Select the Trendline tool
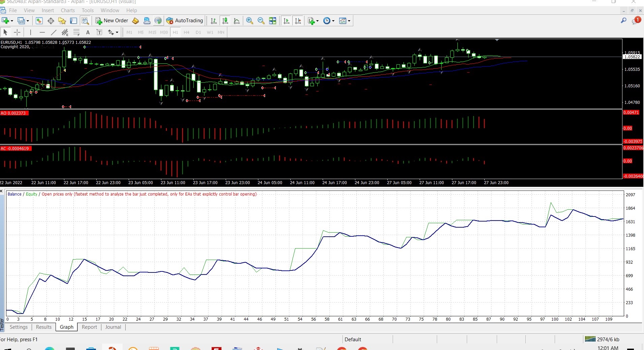 [54, 32]
